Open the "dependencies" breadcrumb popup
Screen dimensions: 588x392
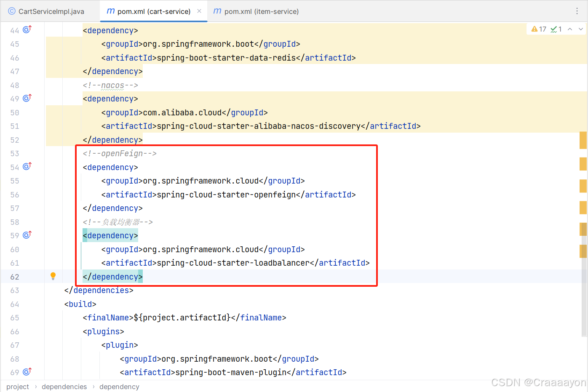[x=64, y=387]
